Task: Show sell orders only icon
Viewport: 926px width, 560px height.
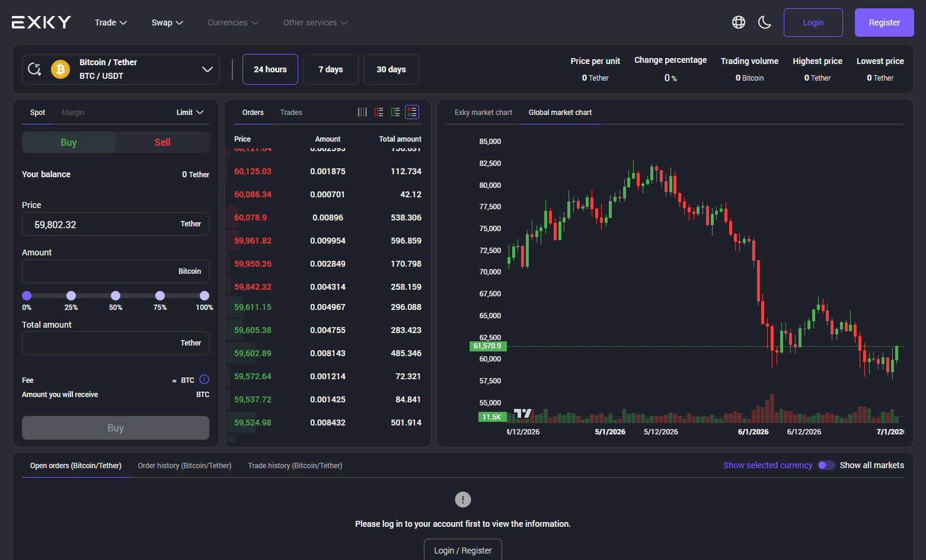Action: point(379,112)
